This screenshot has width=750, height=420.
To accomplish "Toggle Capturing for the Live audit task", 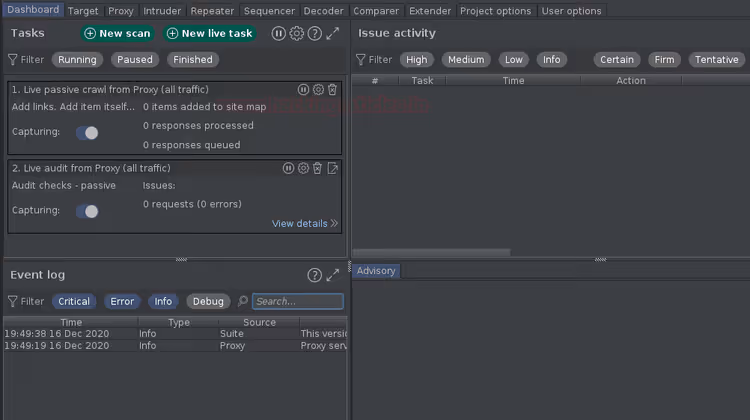I will click(87, 211).
